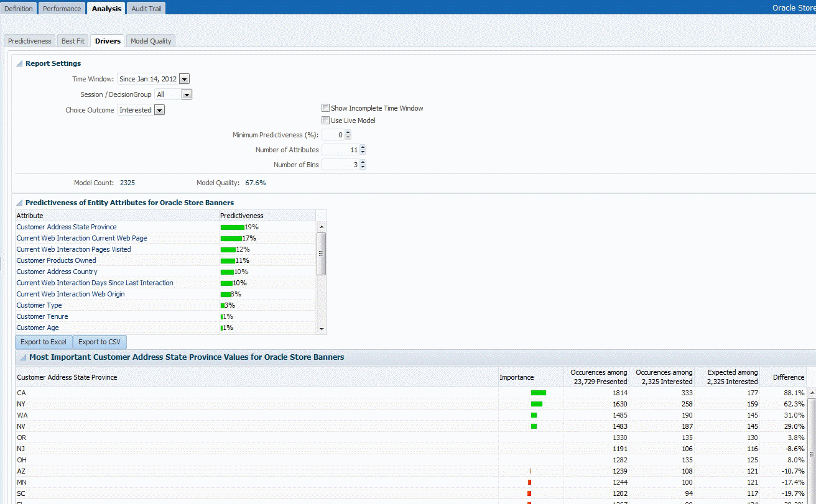Select the SC state row

(x=411, y=493)
